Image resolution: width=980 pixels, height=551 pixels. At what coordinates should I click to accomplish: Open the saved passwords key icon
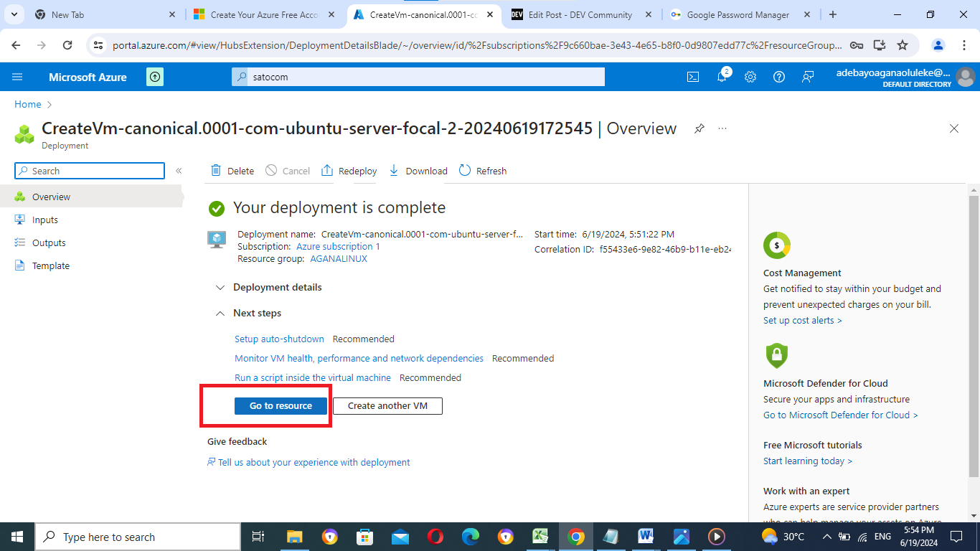click(x=857, y=45)
